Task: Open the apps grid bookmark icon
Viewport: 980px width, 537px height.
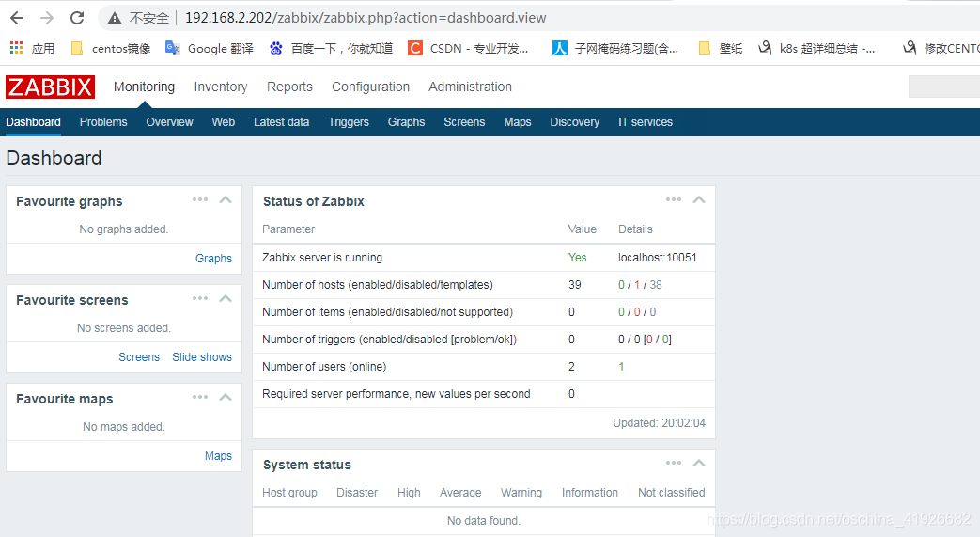Action: point(16,48)
